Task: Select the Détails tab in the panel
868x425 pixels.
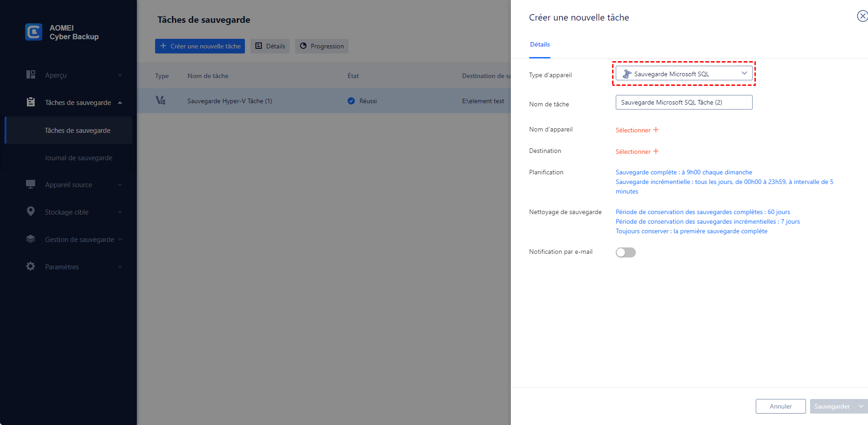Action: [x=540, y=45]
